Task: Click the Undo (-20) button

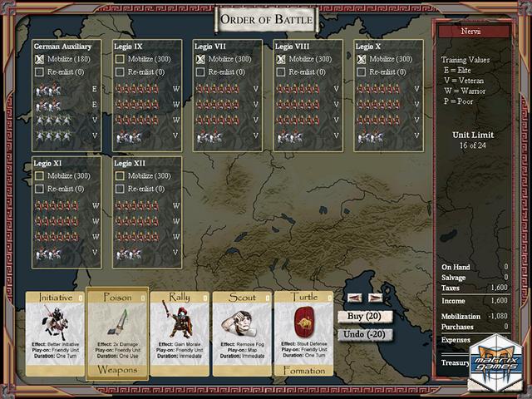Action: (365, 334)
